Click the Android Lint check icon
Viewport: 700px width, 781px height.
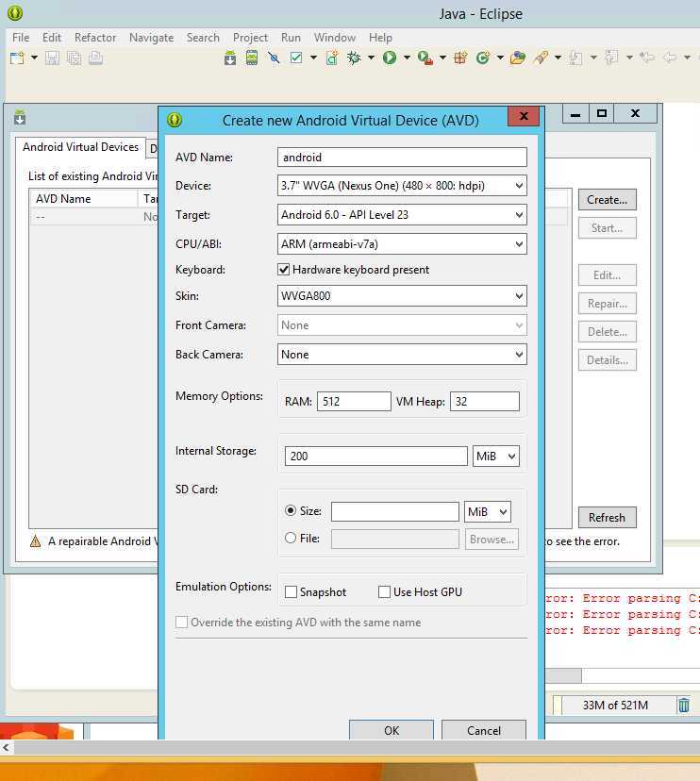point(274,58)
